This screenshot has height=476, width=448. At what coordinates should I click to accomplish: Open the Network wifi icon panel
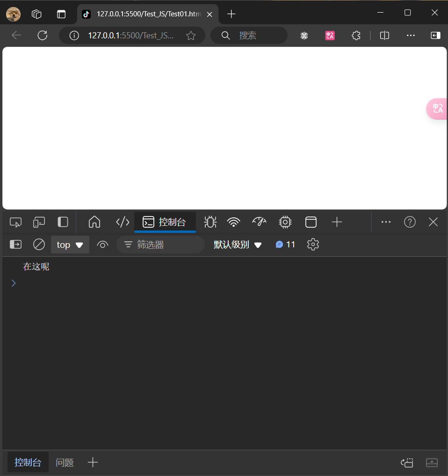233,222
